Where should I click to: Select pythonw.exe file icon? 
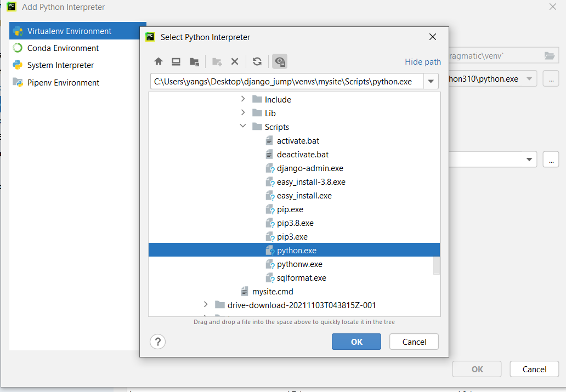[x=270, y=264]
